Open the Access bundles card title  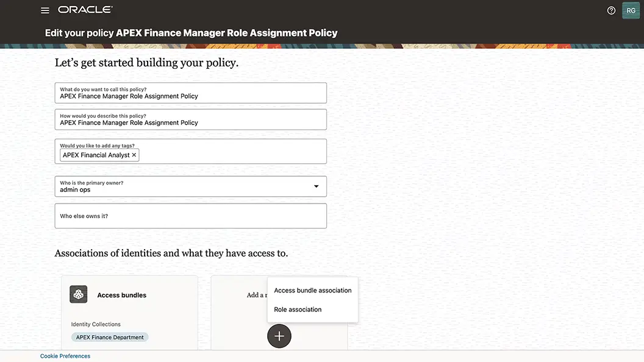click(121, 295)
